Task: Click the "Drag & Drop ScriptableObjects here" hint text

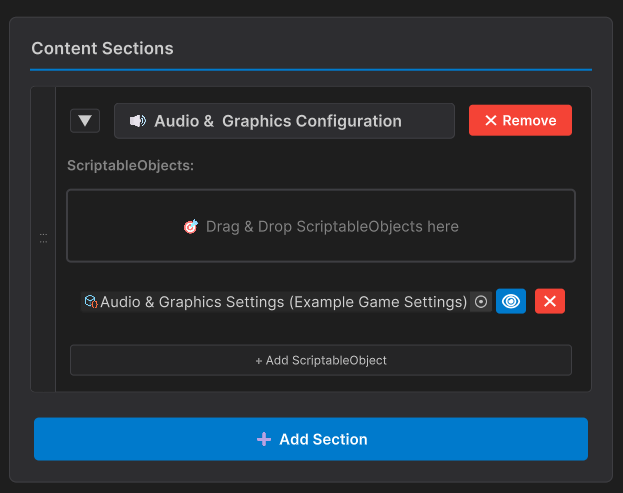Action: [332, 227]
